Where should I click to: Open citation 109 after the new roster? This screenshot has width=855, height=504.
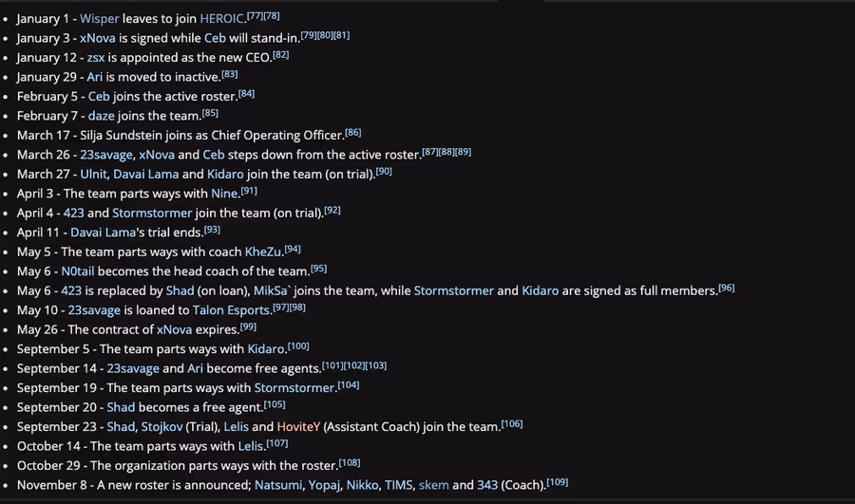pos(558,481)
